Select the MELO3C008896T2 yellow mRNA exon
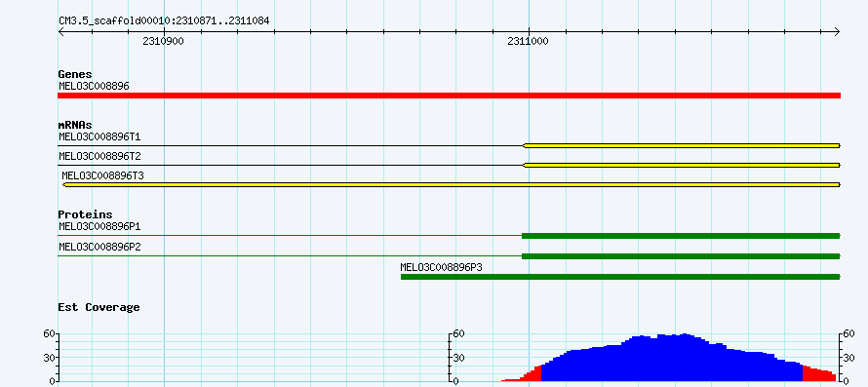Screen dimensions: 868x387 pos(682,165)
